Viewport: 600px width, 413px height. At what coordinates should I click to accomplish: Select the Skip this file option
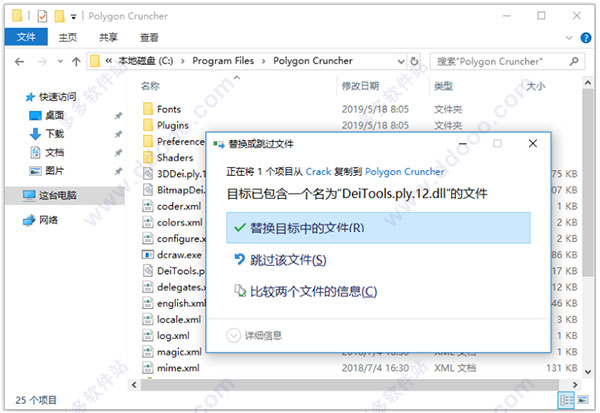(280, 260)
